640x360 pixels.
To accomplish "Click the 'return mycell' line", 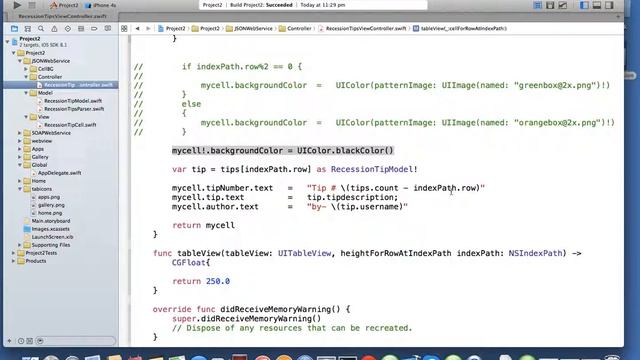I will pyautogui.click(x=203, y=225).
